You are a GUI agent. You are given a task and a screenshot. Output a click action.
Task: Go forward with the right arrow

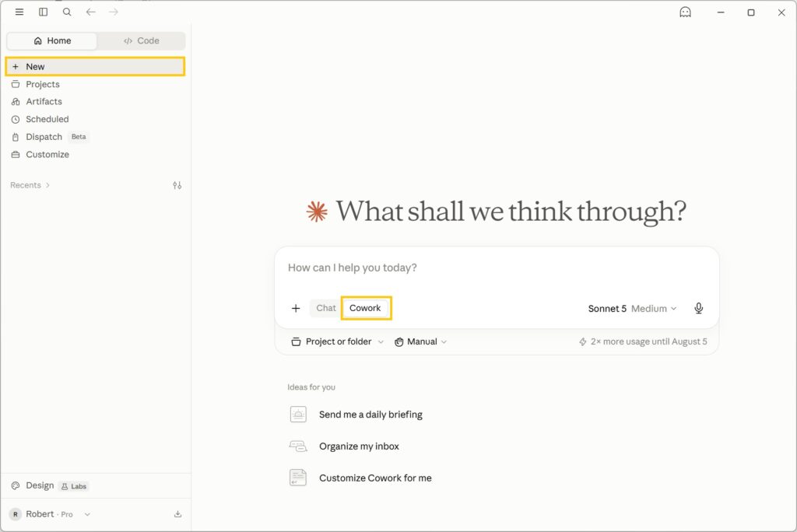(114, 12)
